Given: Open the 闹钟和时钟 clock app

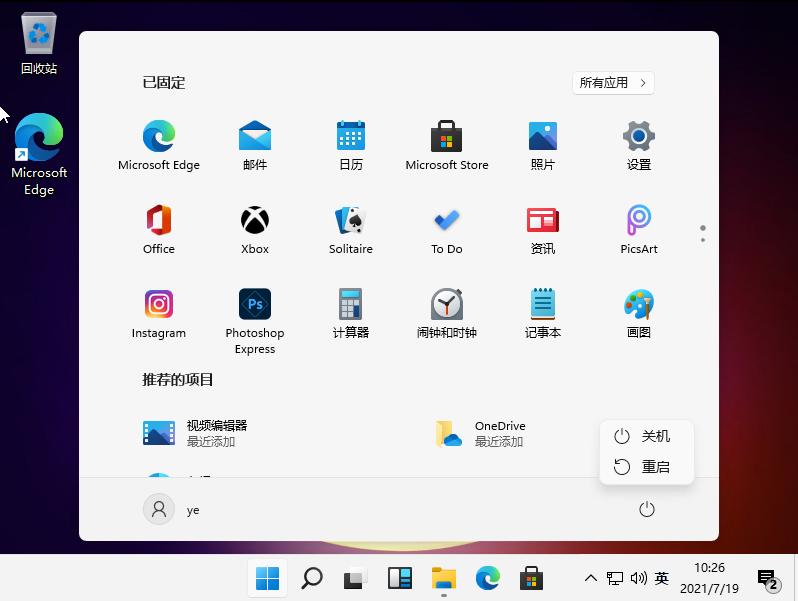Looking at the screenshot, I should [x=446, y=305].
